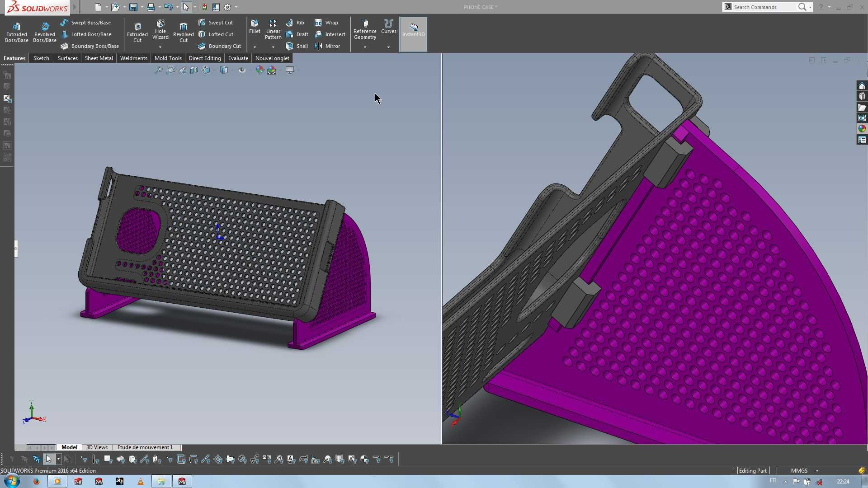The height and width of the screenshot is (488, 868).
Task: Click the Help question mark button
Action: (821, 7)
